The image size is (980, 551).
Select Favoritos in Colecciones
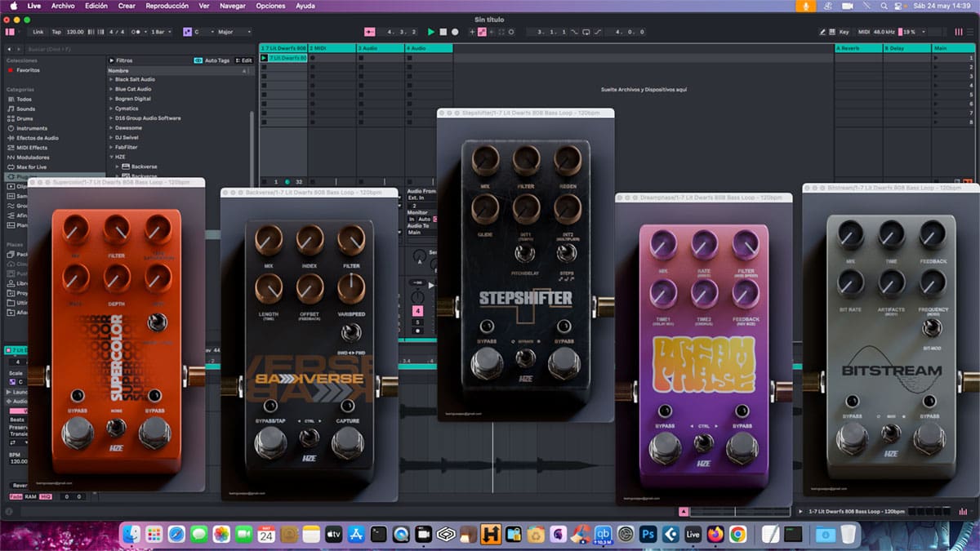[x=29, y=70]
